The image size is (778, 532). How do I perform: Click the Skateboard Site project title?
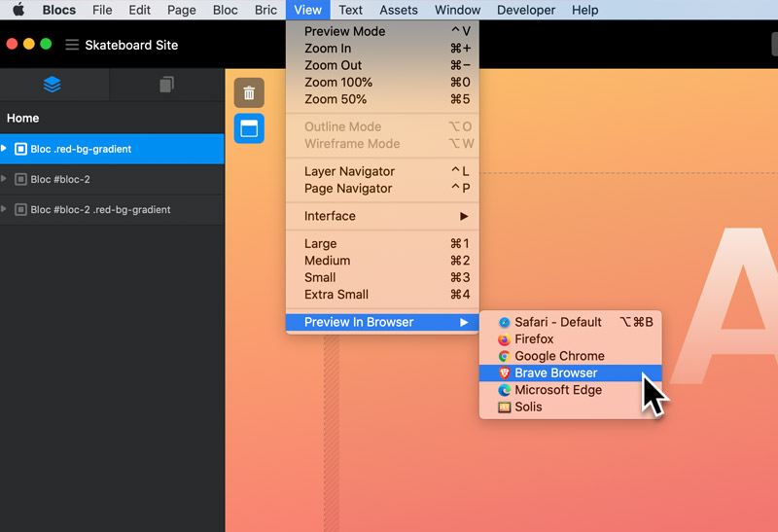point(131,45)
